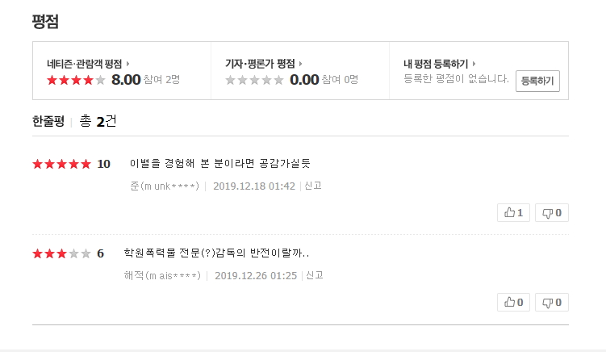Open 네티즌·관람객 평점 details
The width and height of the screenshot is (606, 364).
88,64
